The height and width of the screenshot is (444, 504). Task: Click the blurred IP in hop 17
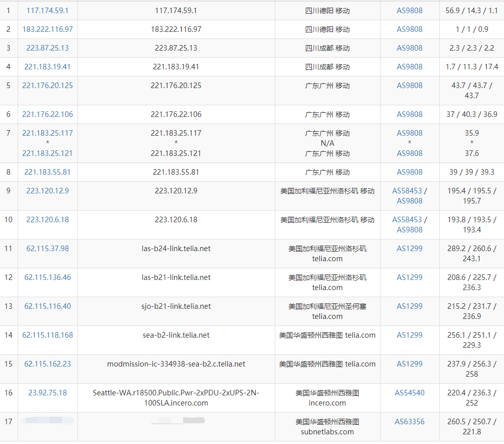(x=47, y=420)
